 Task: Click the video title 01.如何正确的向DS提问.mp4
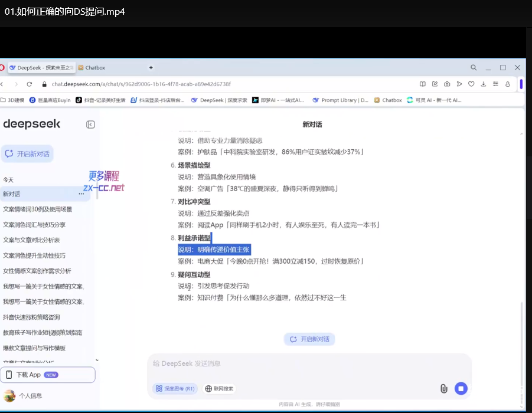coord(65,12)
